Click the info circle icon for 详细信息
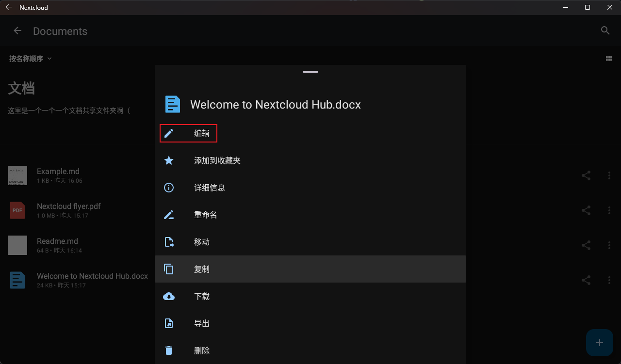The width and height of the screenshot is (621, 364). tap(169, 188)
